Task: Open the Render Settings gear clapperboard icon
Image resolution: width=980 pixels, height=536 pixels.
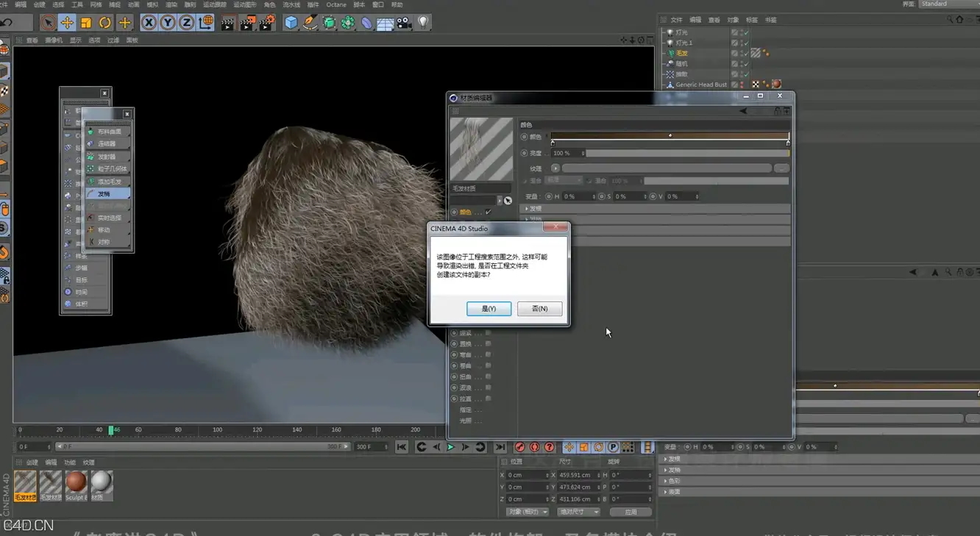Action: (266, 23)
